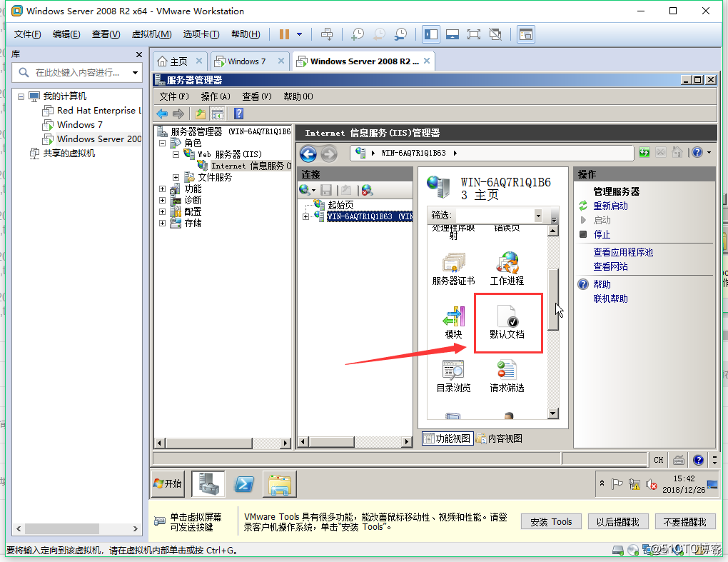728x562 pixels.
Task: Collapse 我的计算机 in the VMware library
Action: (21, 96)
